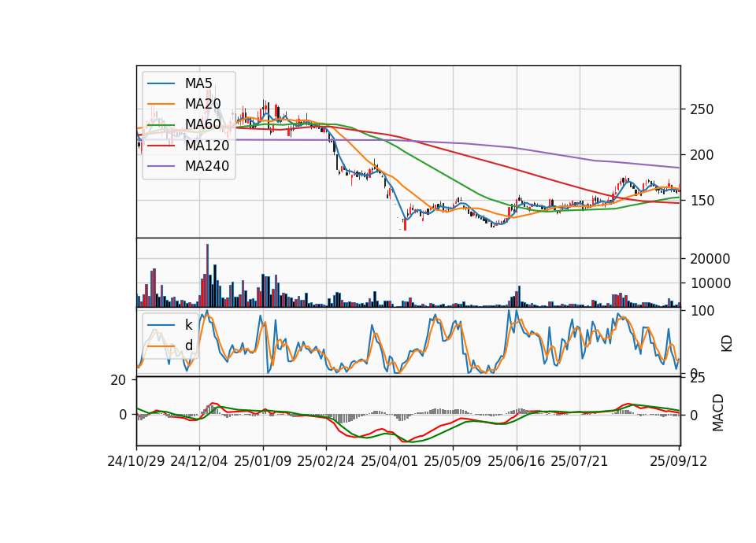Image resolution: width=756 pixels, height=543 pixels.
Task: Click the 25/04/01 date axis label
Action: [390, 461]
